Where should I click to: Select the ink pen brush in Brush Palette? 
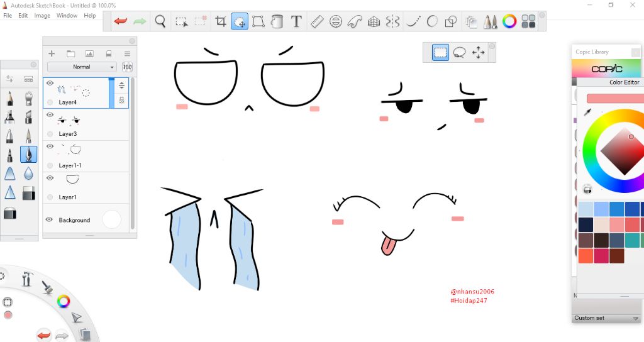click(x=28, y=155)
